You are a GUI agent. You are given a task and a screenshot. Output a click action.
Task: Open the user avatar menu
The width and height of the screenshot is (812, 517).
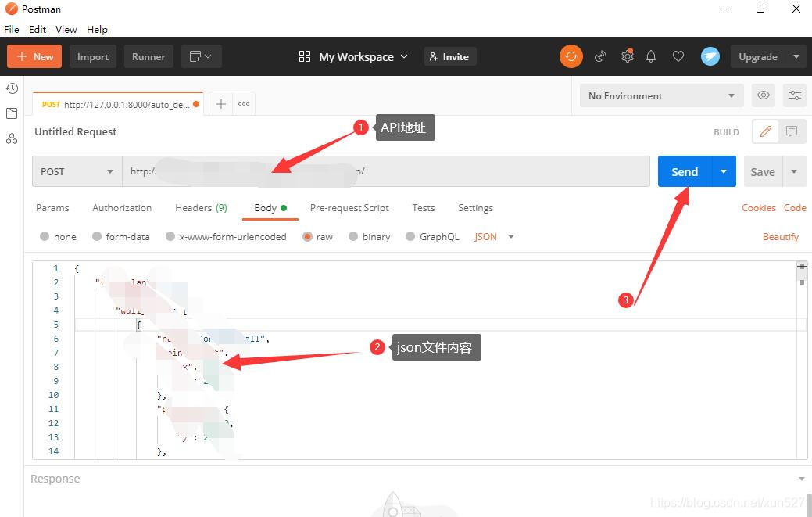point(710,56)
